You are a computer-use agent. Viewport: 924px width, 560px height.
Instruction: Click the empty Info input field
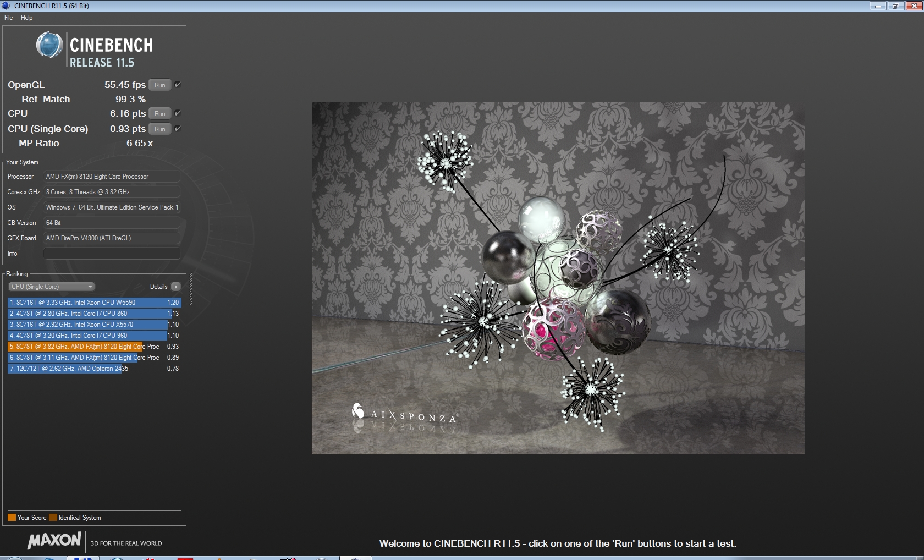coord(112,254)
